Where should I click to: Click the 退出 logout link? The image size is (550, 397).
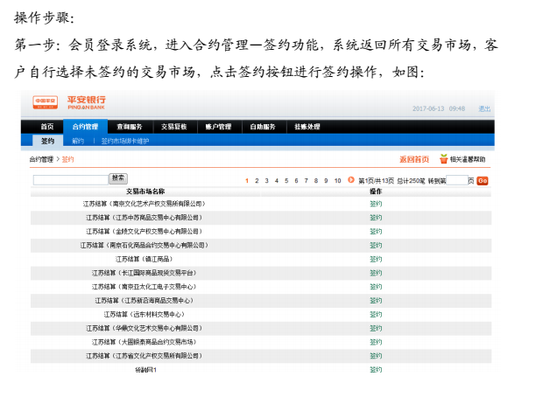click(x=484, y=109)
